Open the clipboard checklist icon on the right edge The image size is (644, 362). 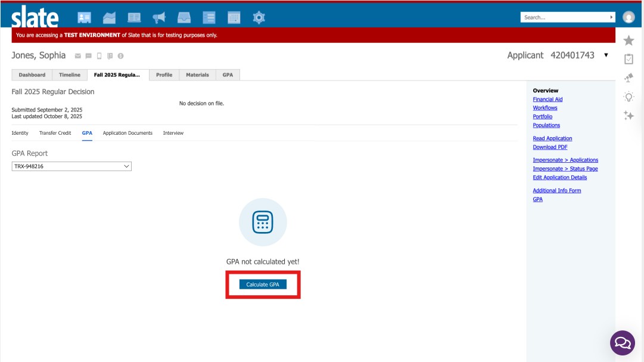[629, 58]
